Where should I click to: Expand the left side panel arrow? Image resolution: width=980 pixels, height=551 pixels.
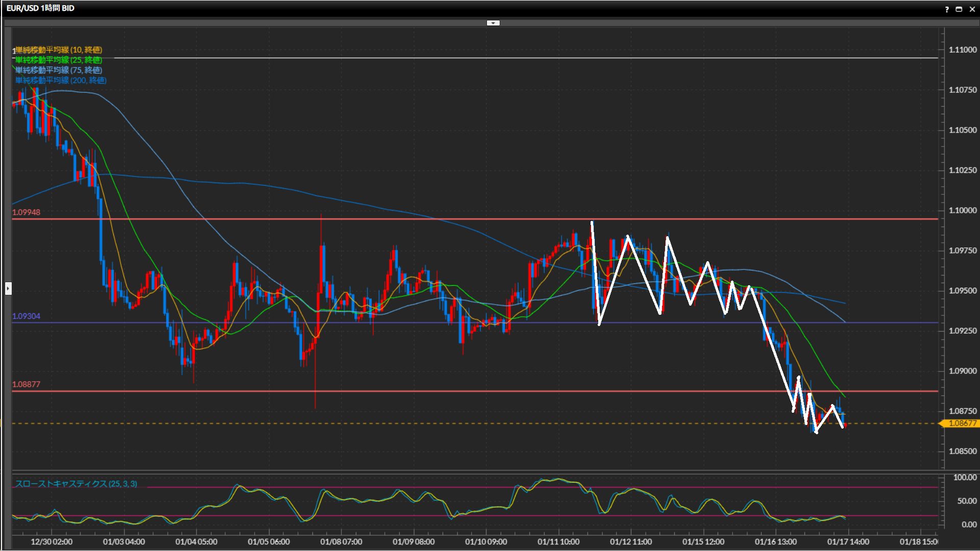[x=8, y=289]
